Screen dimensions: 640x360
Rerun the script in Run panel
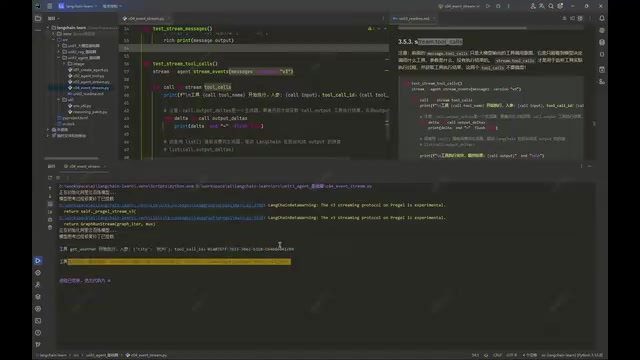50,178
